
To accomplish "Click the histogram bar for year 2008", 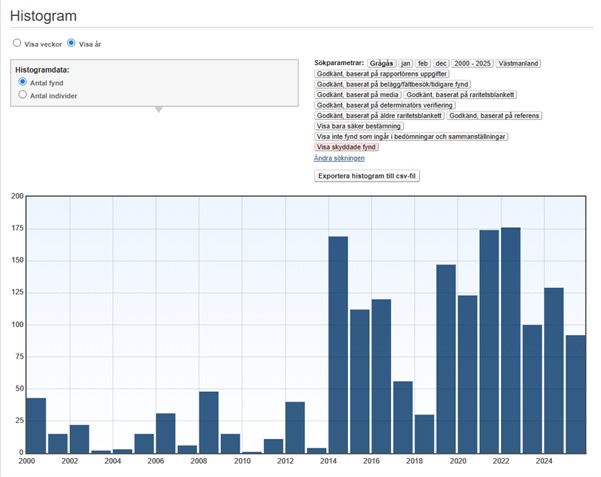I will (208, 422).
